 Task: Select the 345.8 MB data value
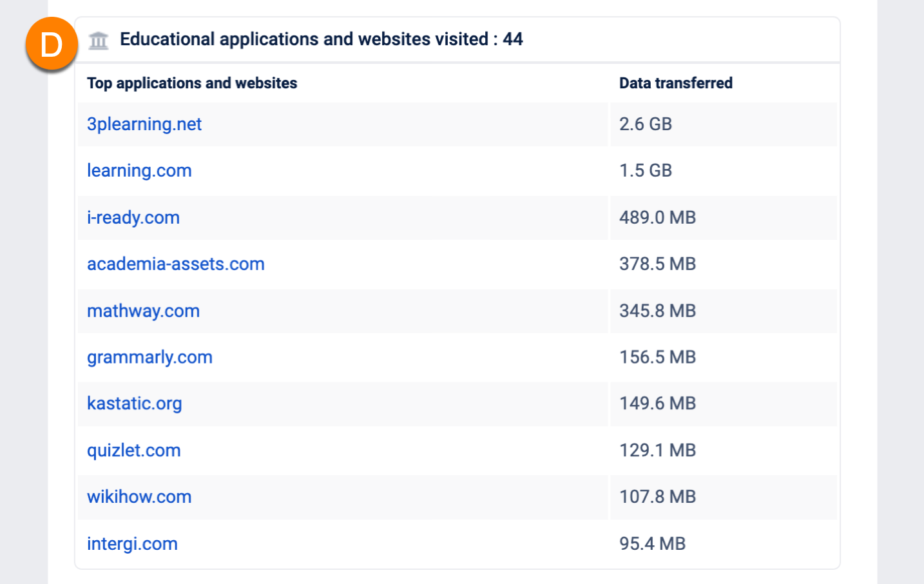658,311
